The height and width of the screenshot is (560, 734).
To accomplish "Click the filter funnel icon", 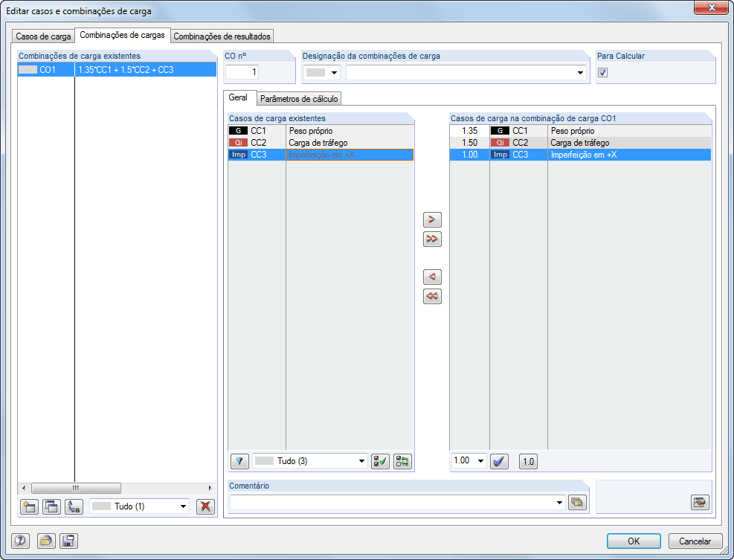I will [239, 461].
